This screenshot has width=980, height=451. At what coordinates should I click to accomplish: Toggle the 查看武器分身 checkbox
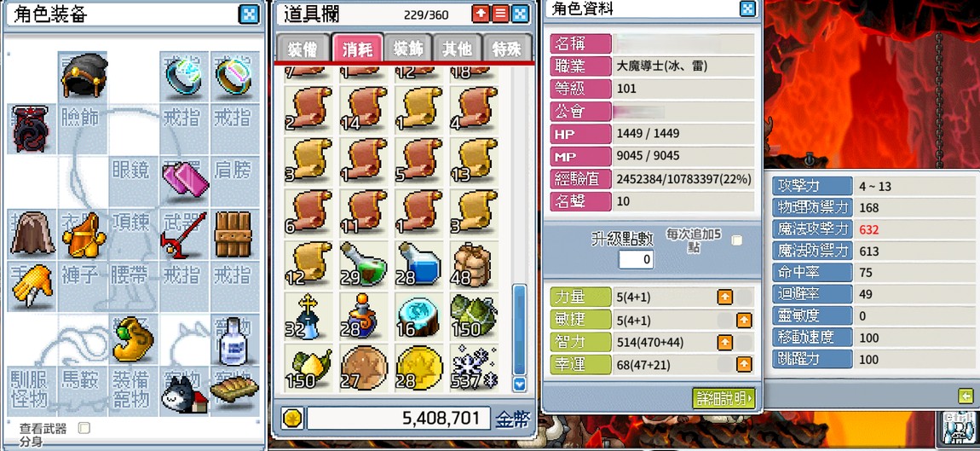(84, 428)
